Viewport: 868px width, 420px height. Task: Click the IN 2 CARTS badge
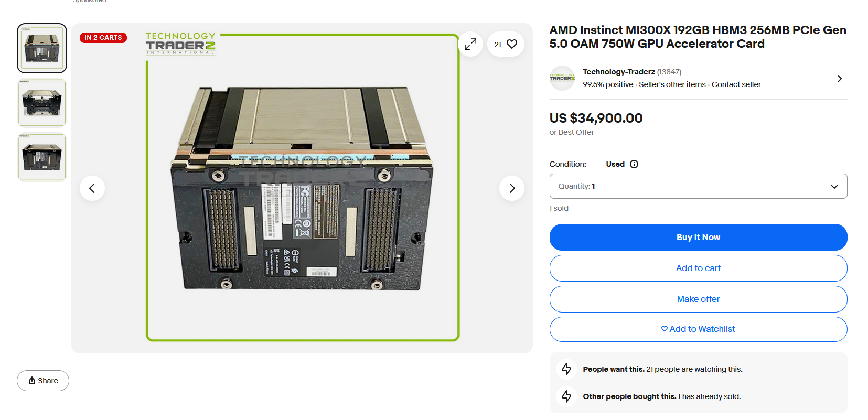click(x=103, y=38)
